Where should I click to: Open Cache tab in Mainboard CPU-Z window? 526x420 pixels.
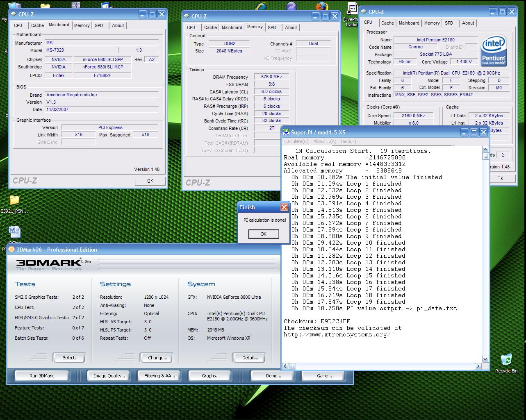pyautogui.click(x=37, y=25)
